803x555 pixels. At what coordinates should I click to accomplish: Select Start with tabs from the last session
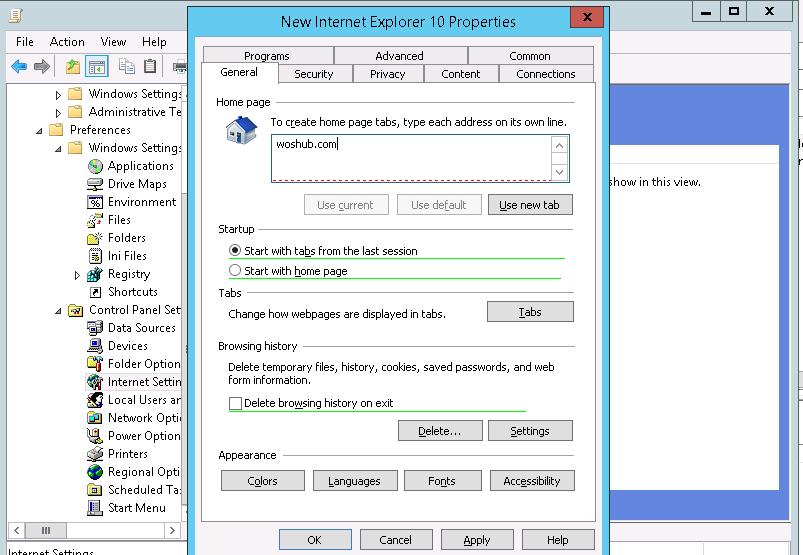235,251
